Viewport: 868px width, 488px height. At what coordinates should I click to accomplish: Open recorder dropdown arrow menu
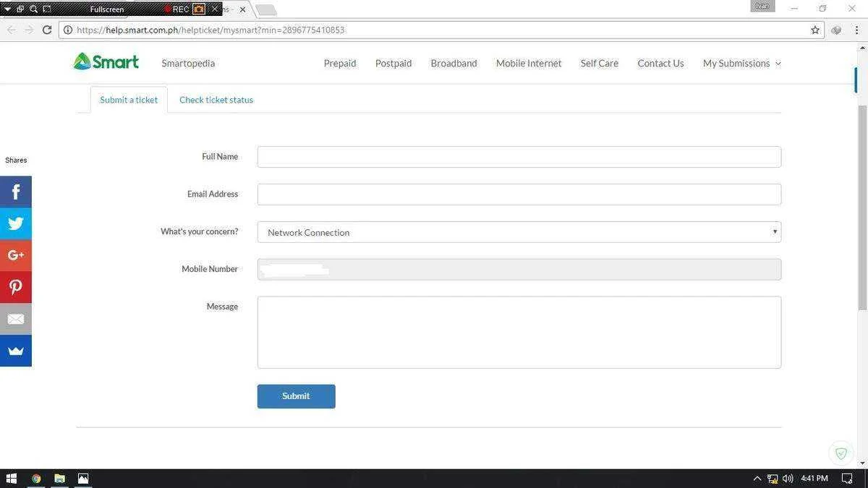(7, 9)
